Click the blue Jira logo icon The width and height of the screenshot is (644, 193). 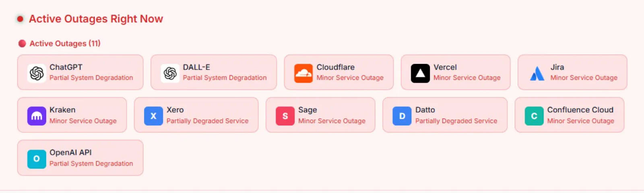tap(537, 73)
